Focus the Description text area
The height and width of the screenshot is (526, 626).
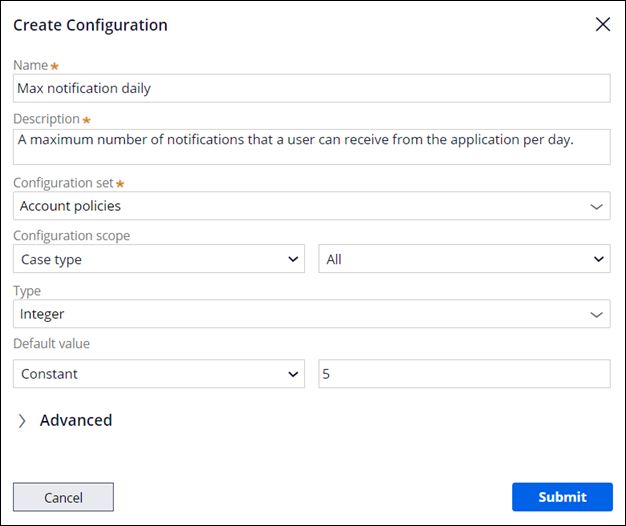point(311,147)
